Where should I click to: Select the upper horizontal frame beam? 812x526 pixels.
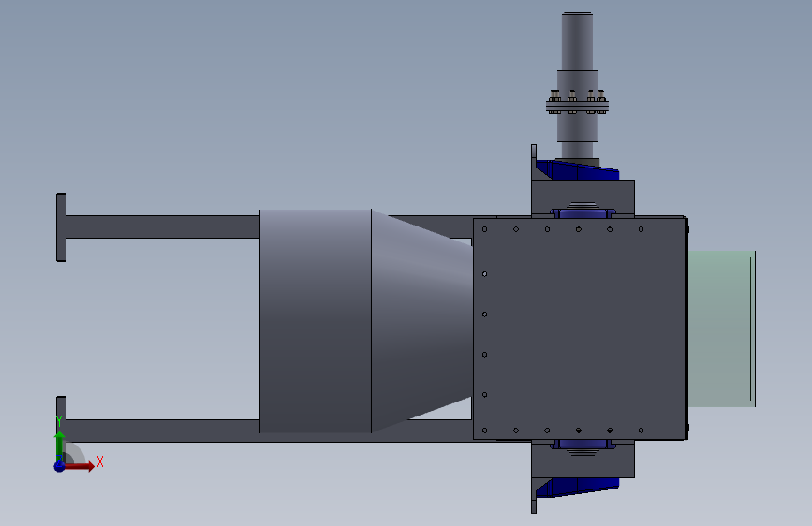pos(163,226)
